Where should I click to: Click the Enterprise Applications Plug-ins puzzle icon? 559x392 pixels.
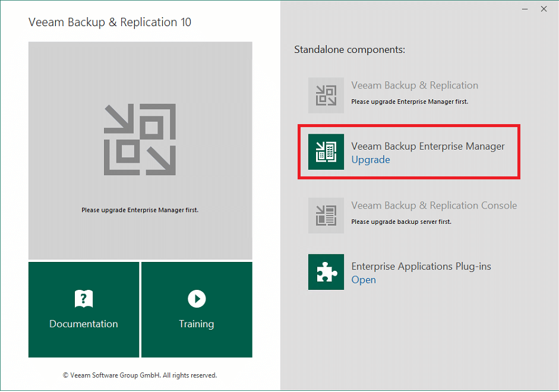[326, 272]
